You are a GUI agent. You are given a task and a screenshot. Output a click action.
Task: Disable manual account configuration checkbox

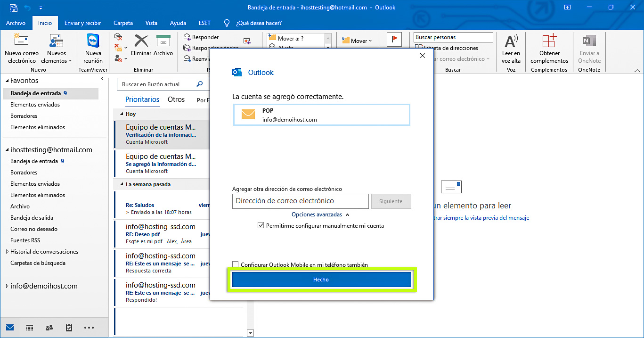click(261, 226)
